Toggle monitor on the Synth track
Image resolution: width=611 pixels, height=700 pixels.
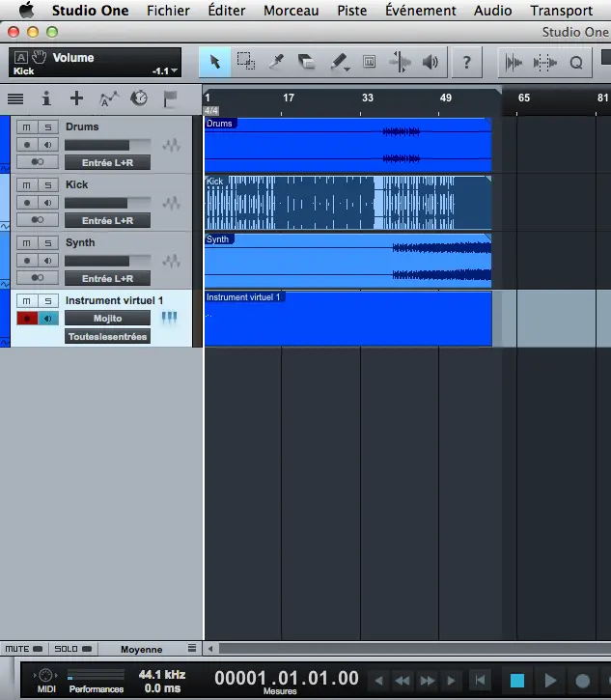point(47,261)
